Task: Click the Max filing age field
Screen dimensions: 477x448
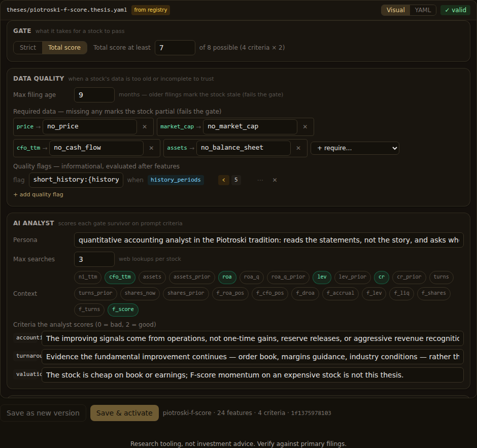Action: coord(94,95)
